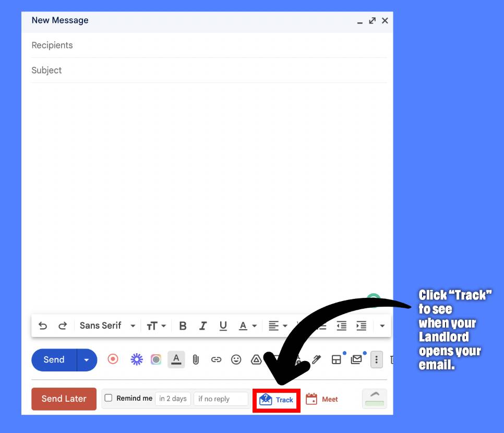
Task: Toggle underline formatting
Action: click(223, 326)
